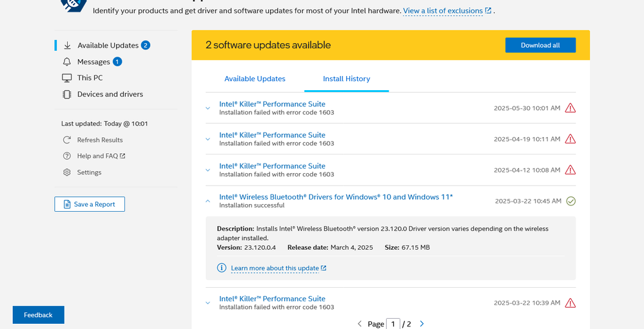The image size is (644, 329).
Task: Open Messages in the sidebar
Action: [x=93, y=62]
